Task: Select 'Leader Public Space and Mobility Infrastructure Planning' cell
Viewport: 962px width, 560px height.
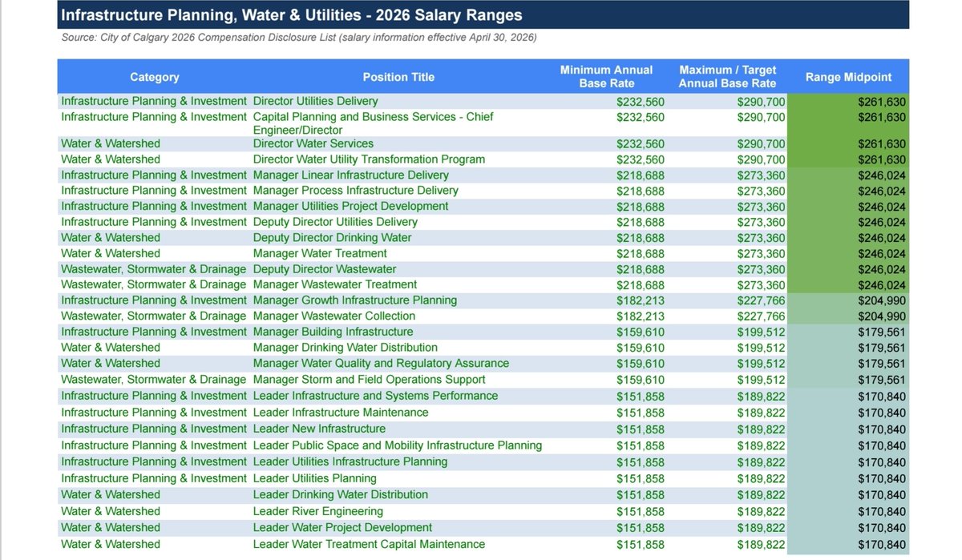Action: (x=397, y=445)
